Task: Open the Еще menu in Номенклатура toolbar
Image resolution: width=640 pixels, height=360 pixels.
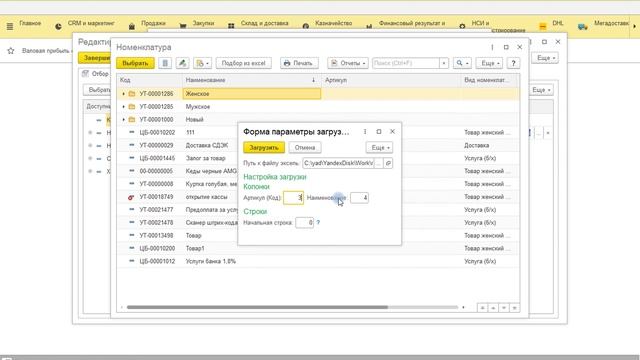Action: (x=489, y=63)
